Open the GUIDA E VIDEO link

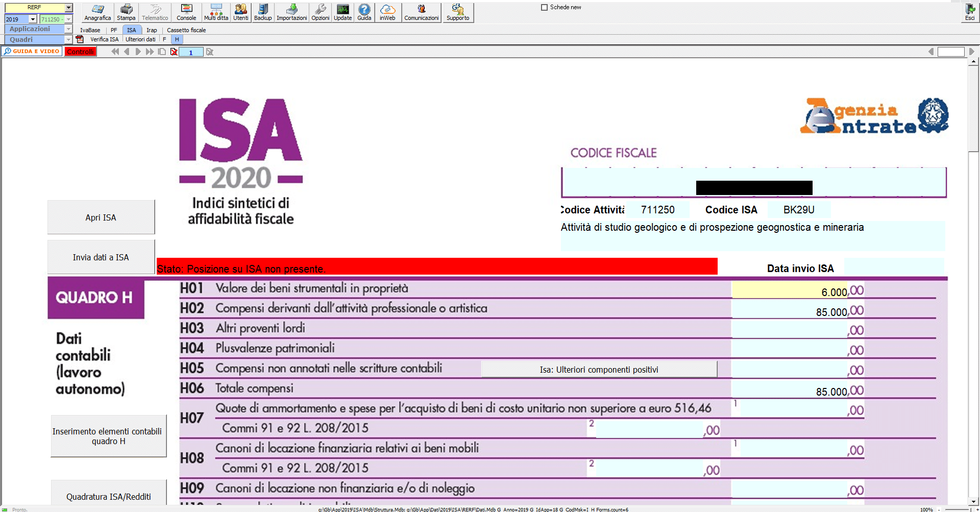32,51
